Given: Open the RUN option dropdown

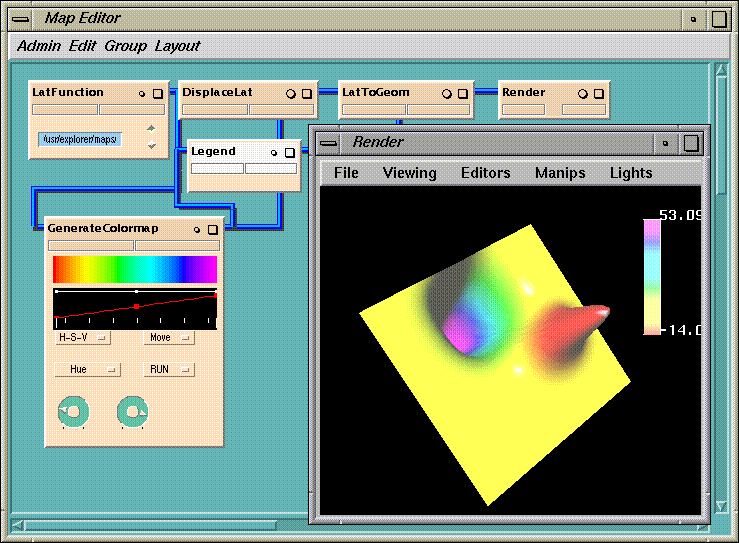Looking at the screenshot, I should click(x=168, y=369).
